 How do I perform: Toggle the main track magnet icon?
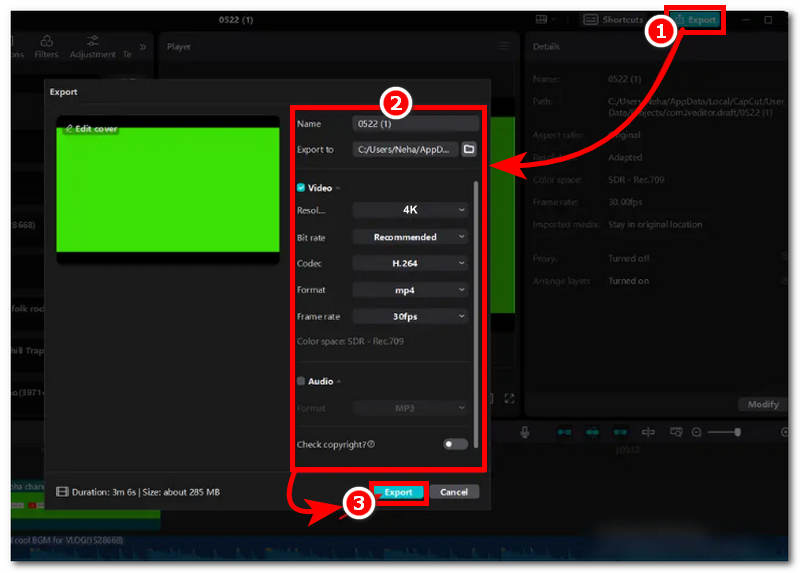pos(564,432)
